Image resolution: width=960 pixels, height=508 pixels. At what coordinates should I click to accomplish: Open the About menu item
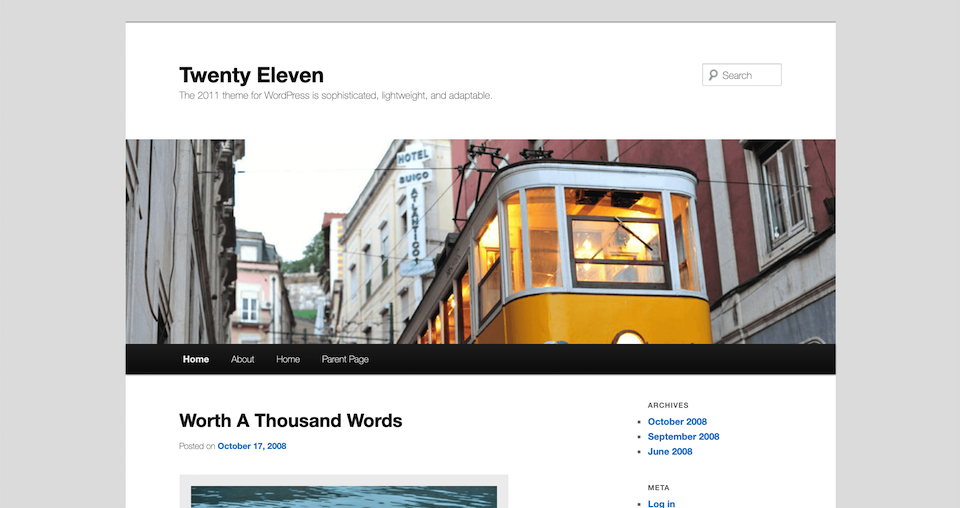coord(243,359)
